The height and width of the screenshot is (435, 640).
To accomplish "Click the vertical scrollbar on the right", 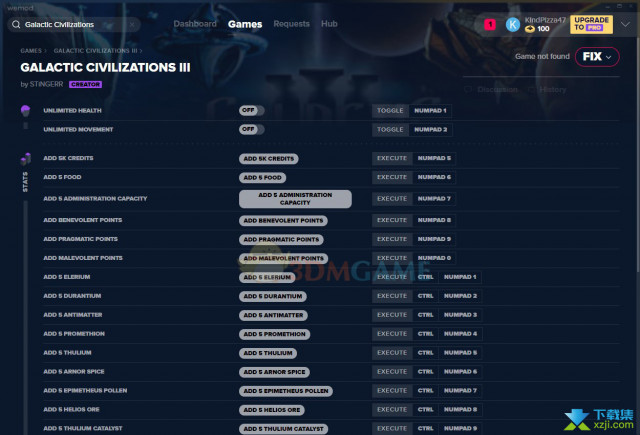I will 638,155.
